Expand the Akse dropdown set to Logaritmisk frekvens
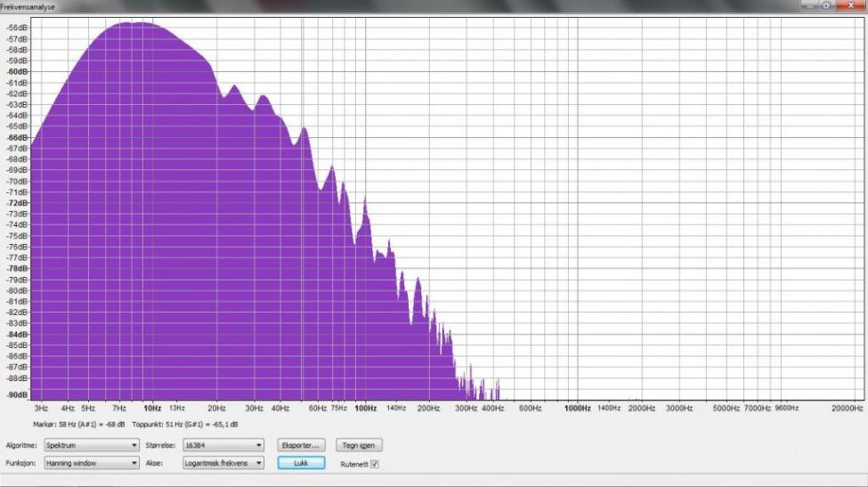 [223, 463]
